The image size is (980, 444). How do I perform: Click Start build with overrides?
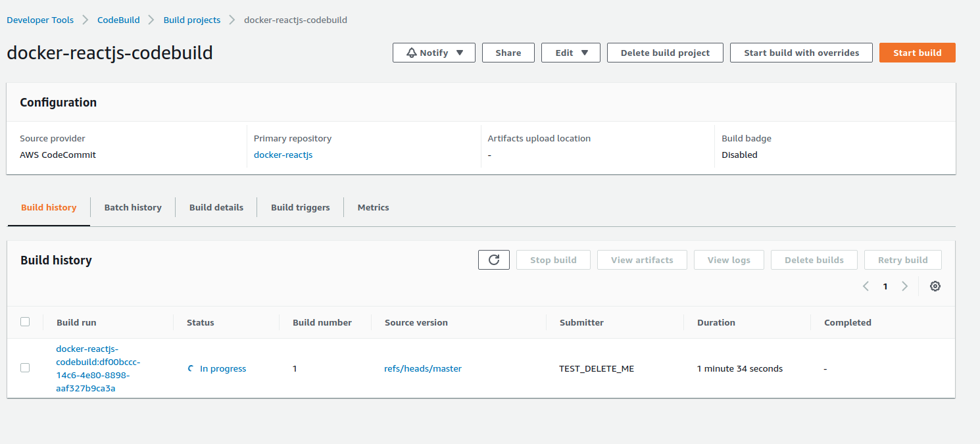(x=801, y=53)
